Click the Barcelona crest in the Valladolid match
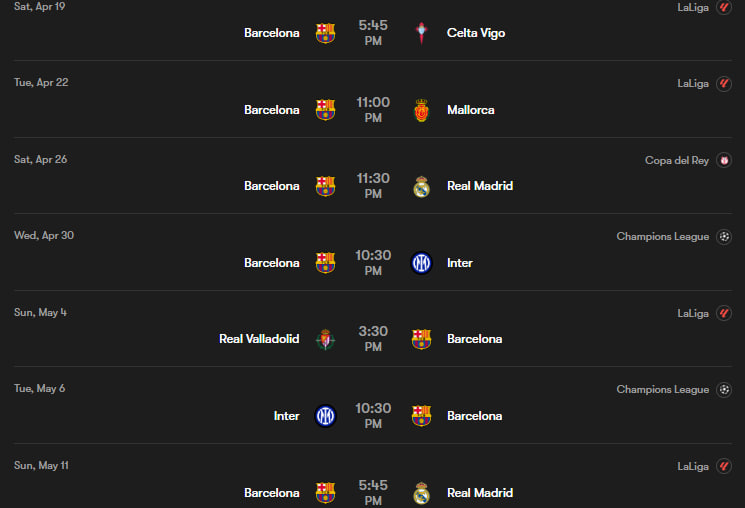This screenshot has width=745, height=508. 421,339
